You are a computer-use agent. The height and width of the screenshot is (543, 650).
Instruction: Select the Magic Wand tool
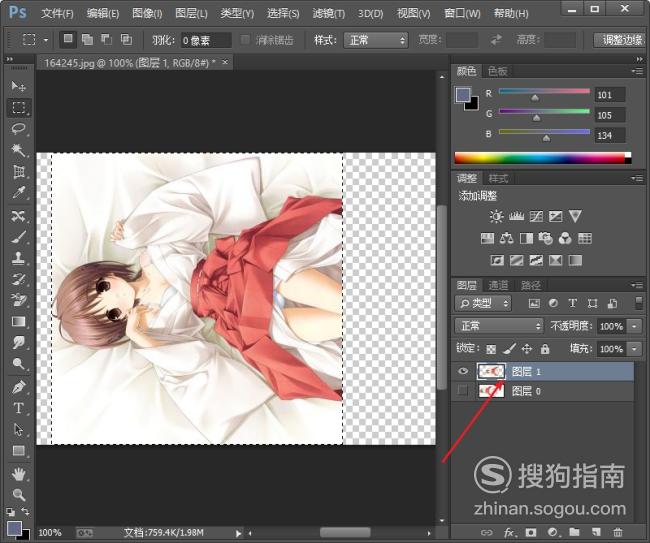tap(18, 150)
